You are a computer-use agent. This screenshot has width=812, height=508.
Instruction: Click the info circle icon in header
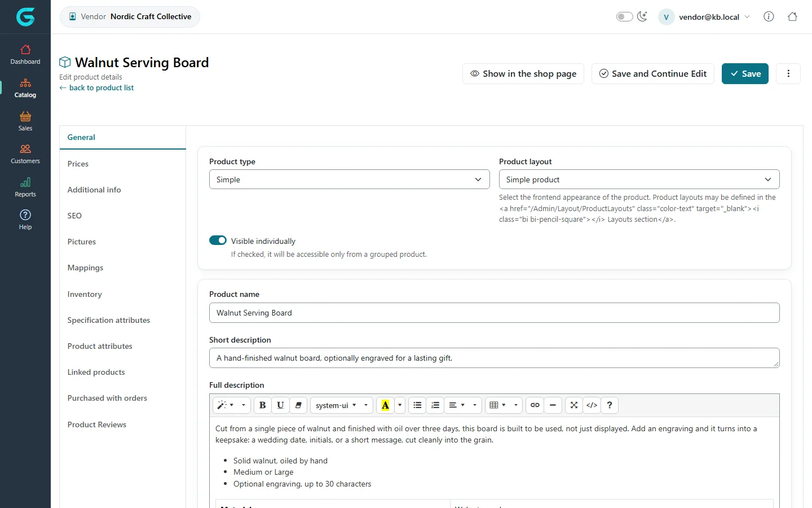tap(769, 16)
